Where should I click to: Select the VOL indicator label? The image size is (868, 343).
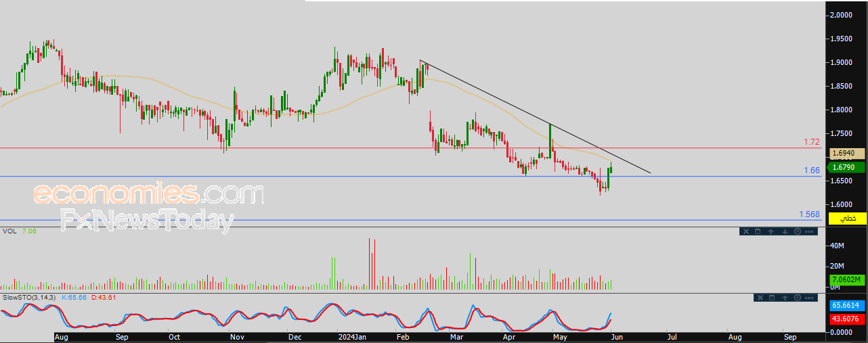tap(9, 231)
